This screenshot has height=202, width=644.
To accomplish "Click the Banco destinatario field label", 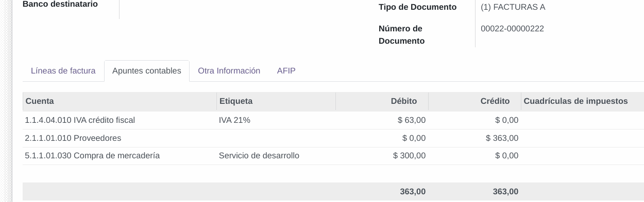I will coord(60,4).
